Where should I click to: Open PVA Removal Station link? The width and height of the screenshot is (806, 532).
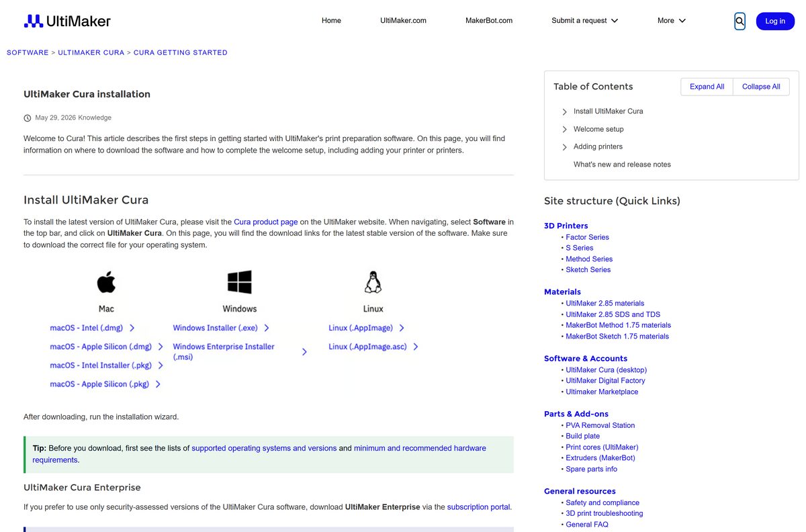[600, 425]
